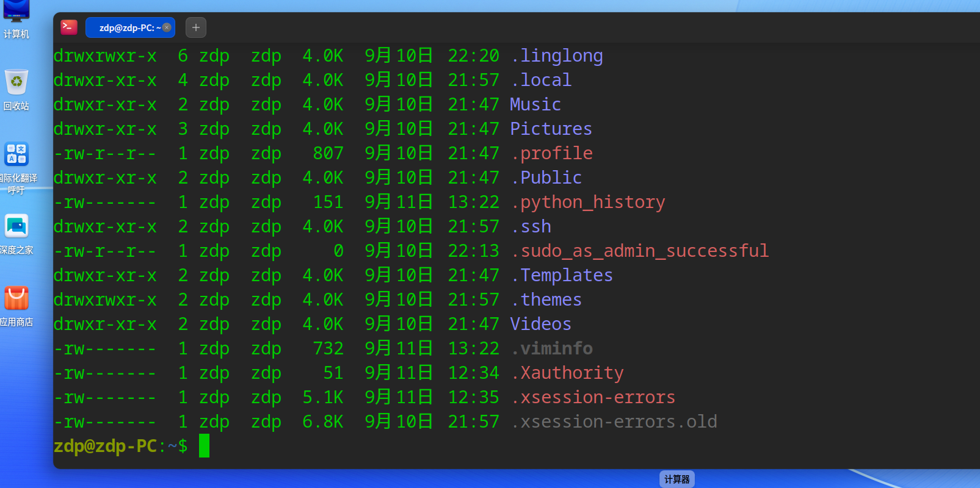The height and width of the screenshot is (488, 980).
Task: Click the .linglong directory name
Action: click(x=557, y=56)
